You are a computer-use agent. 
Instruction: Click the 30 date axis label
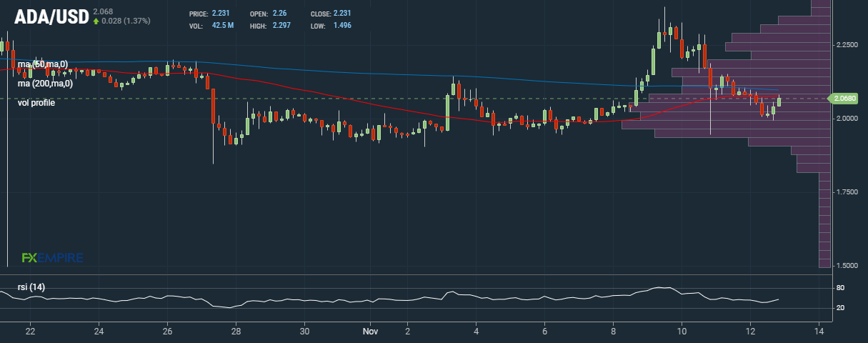304,332
